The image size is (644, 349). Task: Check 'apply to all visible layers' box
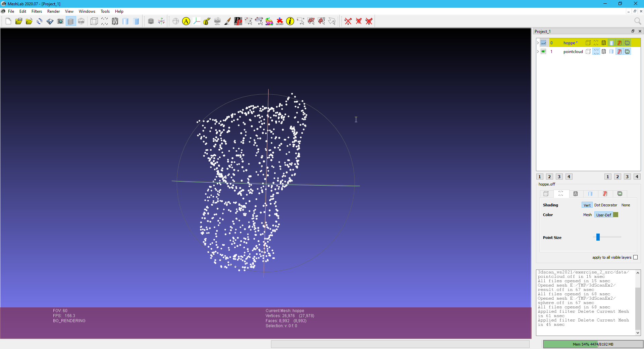(x=635, y=257)
